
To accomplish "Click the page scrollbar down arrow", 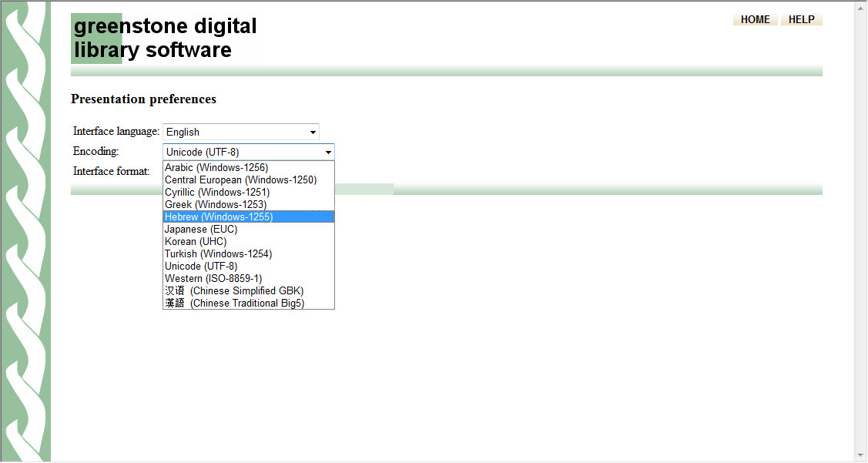I will 861,456.
